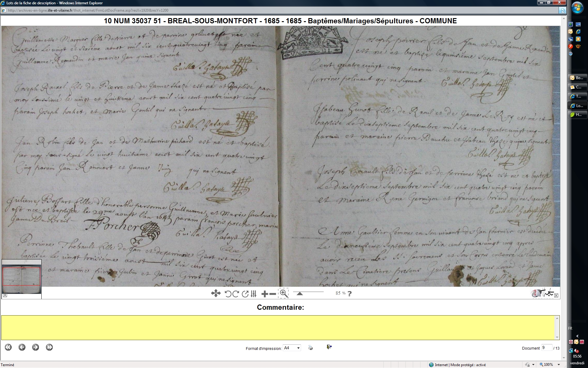
Task: Rotate image counterclockwise
Action: 228,294
